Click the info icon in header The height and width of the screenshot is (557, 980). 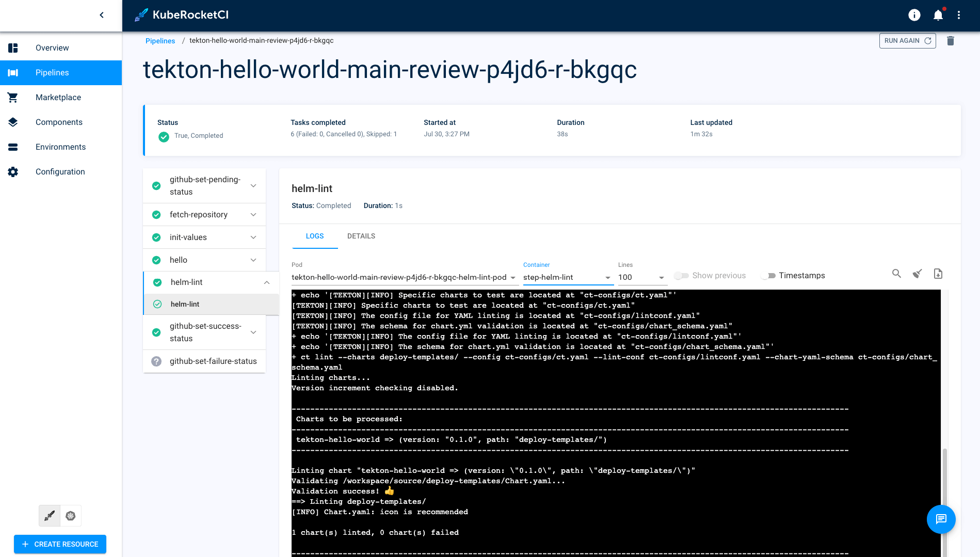tap(914, 15)
